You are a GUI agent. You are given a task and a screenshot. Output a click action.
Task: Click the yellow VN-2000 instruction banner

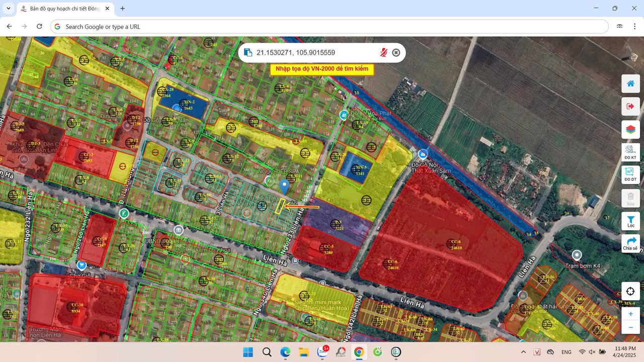click(322, 69)
